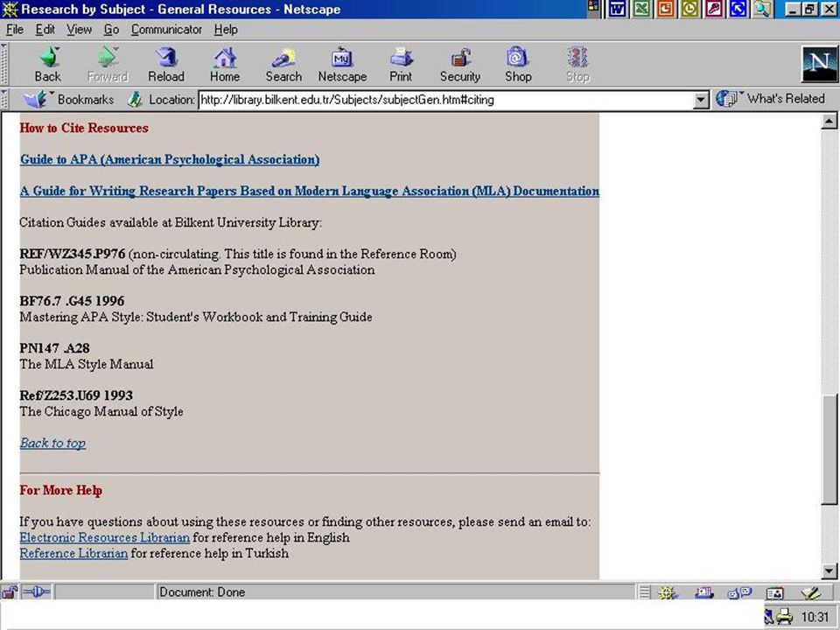Open the Go menu
The height and width of the screenshot is (630, 840).
click(x=111, y=30)
